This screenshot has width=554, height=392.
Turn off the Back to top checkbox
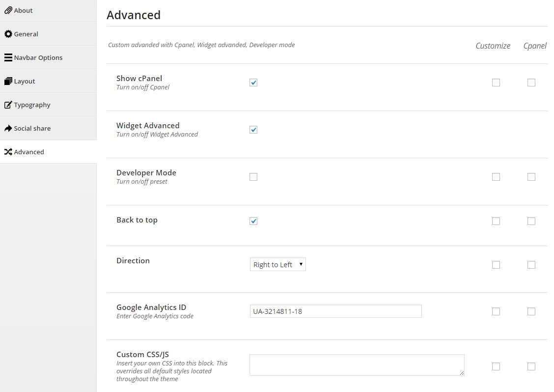[253, 221]
